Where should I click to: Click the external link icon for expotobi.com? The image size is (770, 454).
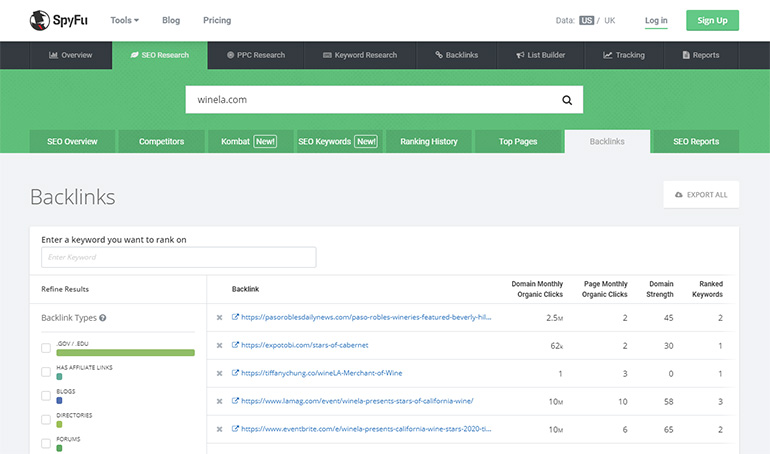coord(235,345)
